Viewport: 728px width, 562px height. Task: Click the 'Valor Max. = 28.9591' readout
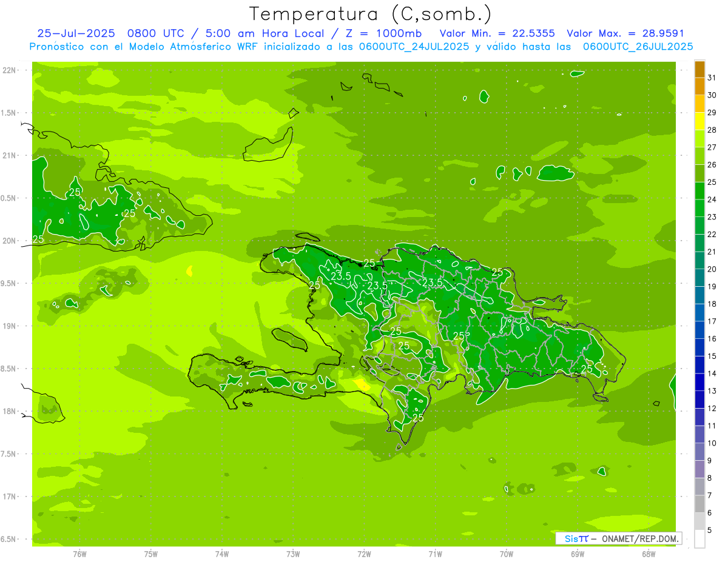[625, 33]
